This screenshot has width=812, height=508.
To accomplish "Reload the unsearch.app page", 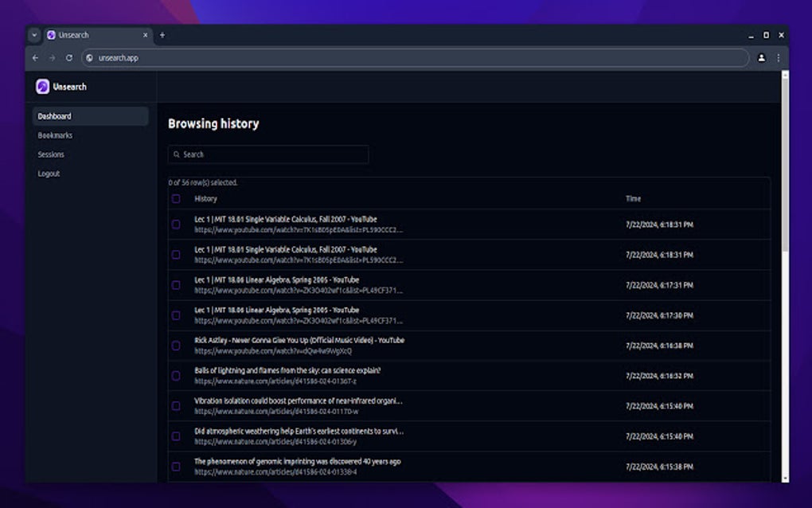I will click(68, 57).
